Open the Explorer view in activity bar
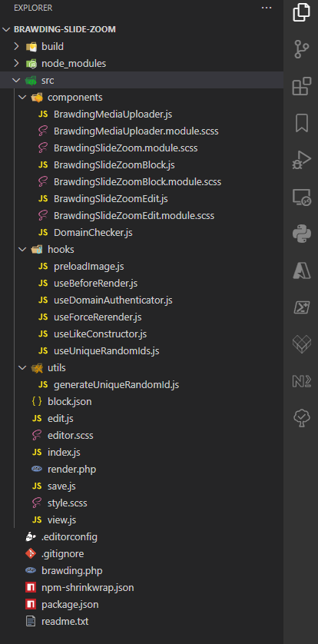The height and width of the screenshot is (644, 318). pos(301,12)
